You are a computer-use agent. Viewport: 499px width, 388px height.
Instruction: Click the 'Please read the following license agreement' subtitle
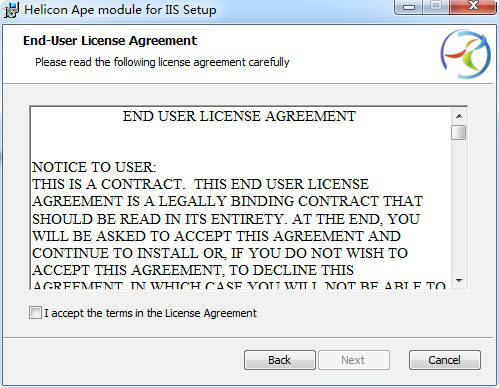tap(162, 62)
